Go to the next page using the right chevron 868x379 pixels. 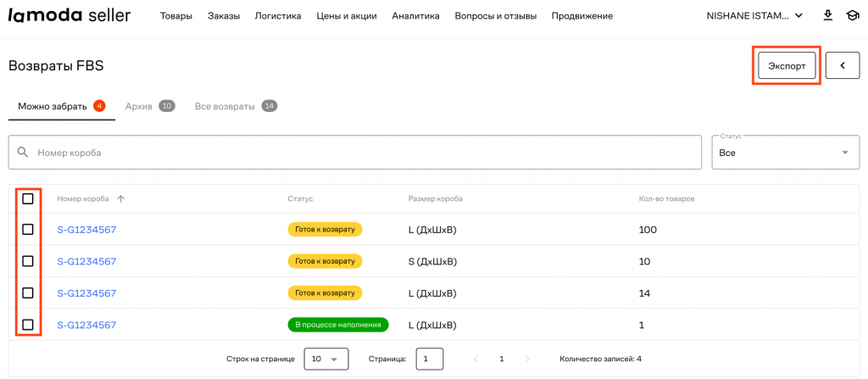[527, 359]
